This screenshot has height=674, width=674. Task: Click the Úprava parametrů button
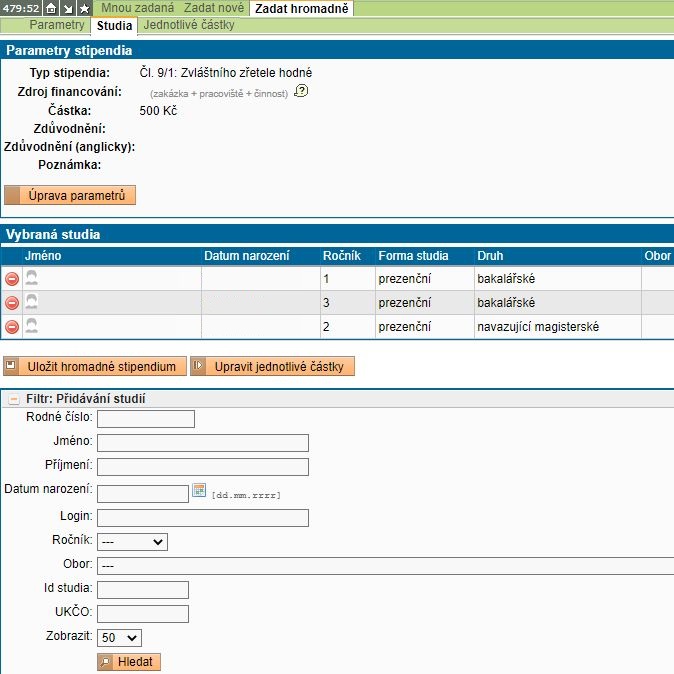coord(70,196)
